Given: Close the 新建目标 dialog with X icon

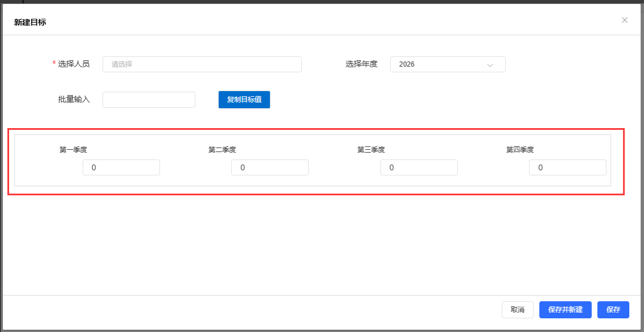Looking at the screenshot, I should tap(625, 20).
